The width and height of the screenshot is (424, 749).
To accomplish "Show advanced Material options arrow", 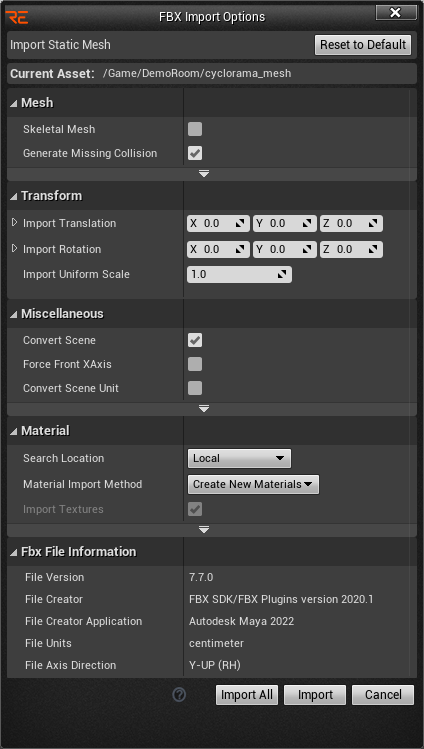I will pyautogui.click(x=204, y=530).
